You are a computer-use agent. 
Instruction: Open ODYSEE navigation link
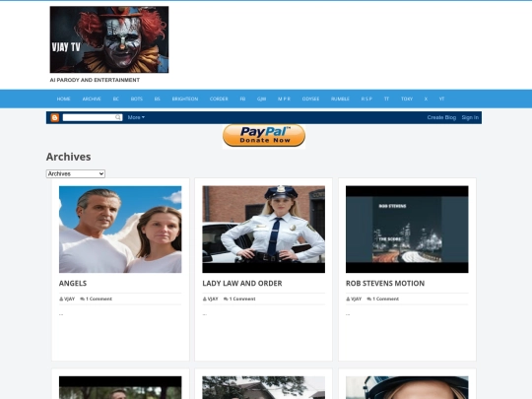310,100
